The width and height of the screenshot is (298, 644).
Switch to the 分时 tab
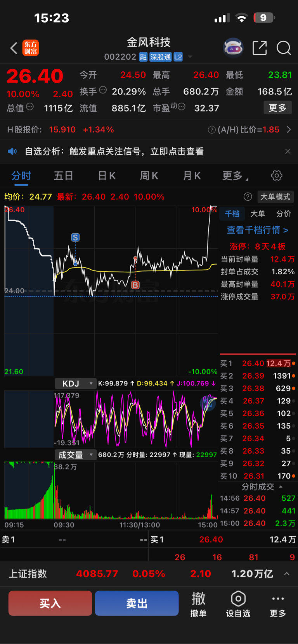(21, 176)
